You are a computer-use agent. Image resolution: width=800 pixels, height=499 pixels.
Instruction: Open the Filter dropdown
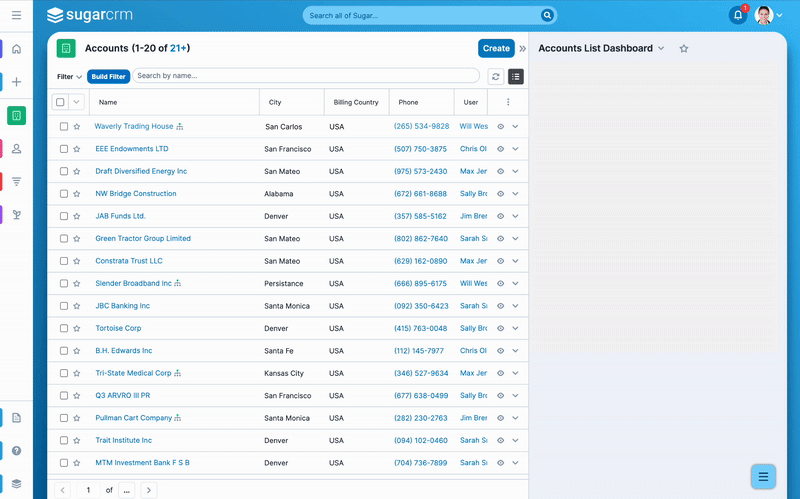(69, 77)
